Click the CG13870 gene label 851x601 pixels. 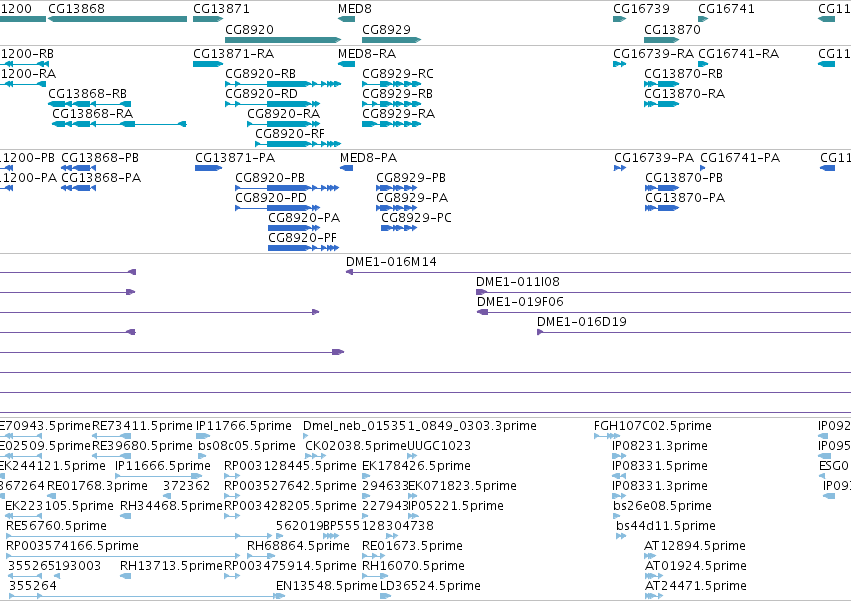coord(672,29)
